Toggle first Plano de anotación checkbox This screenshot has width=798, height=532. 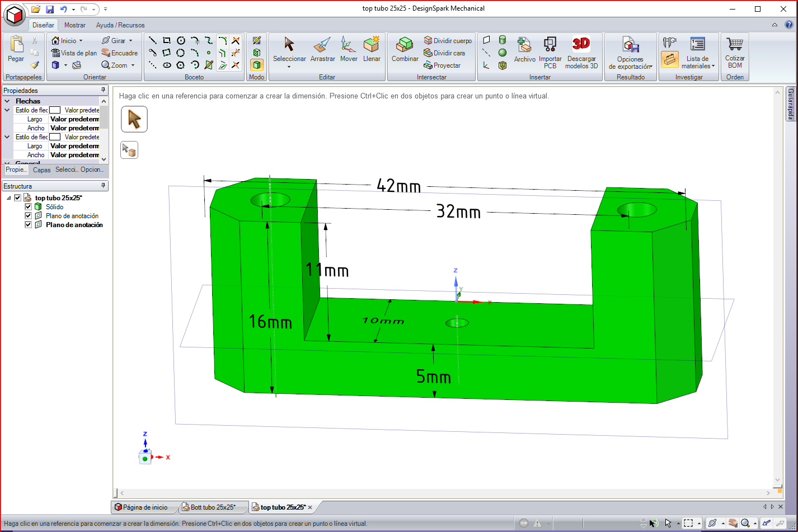(29, 216)
